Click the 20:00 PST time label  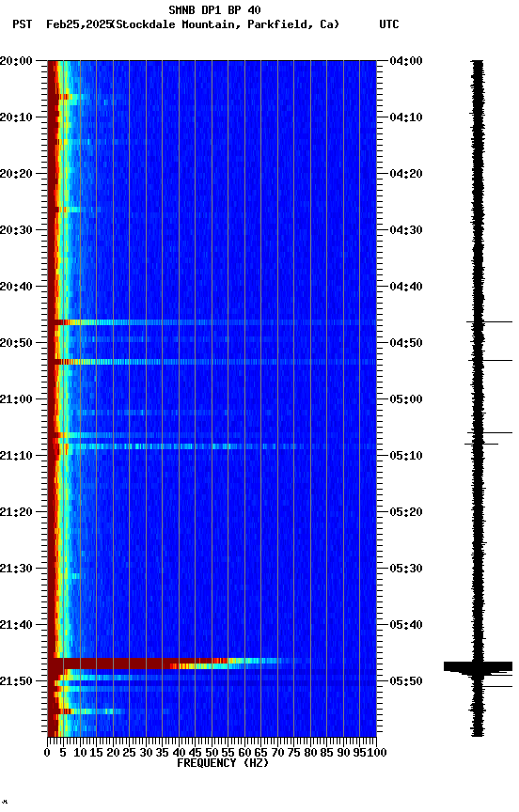16,61
